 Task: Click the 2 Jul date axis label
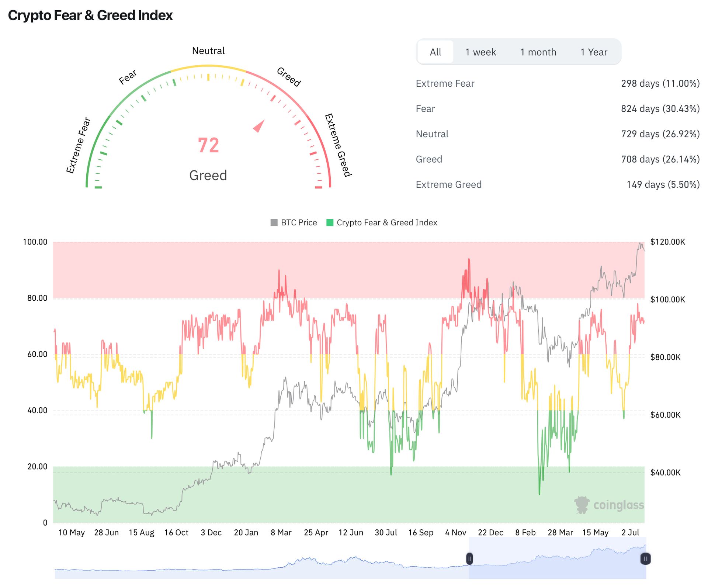click(x=630, y=532)
